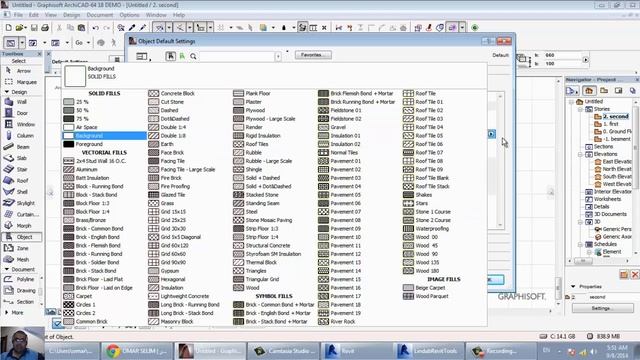Screen dimensions: 640x360
Task: Click the Undo icon in toolbar
Action: pyautogui.click(x=96, y=28)
